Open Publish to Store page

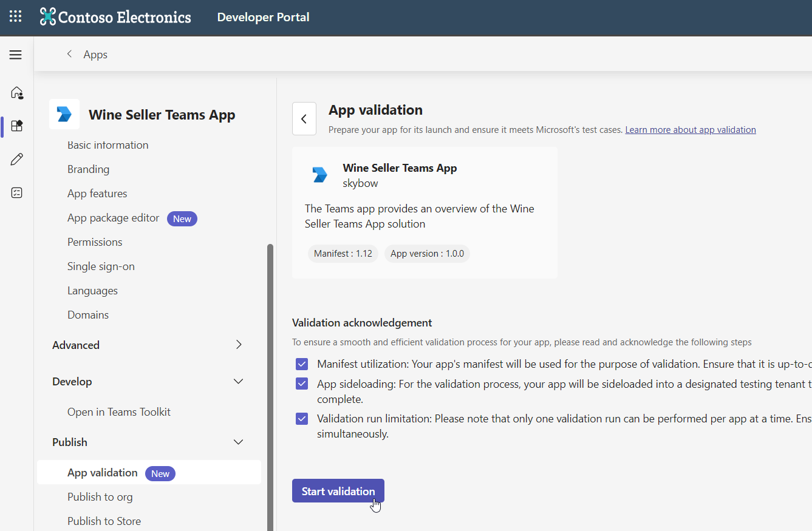tap(104, 521)
